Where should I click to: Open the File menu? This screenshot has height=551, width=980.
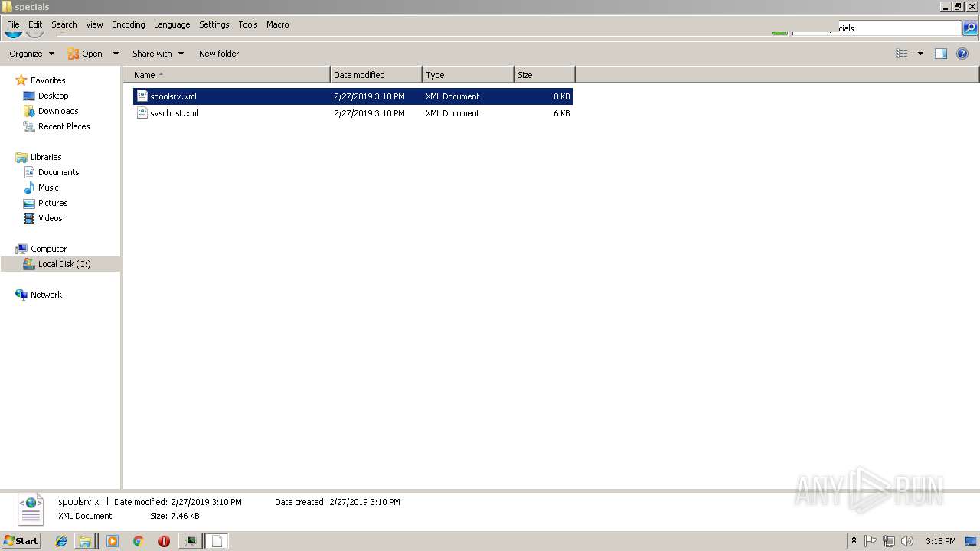coord(13,24)
